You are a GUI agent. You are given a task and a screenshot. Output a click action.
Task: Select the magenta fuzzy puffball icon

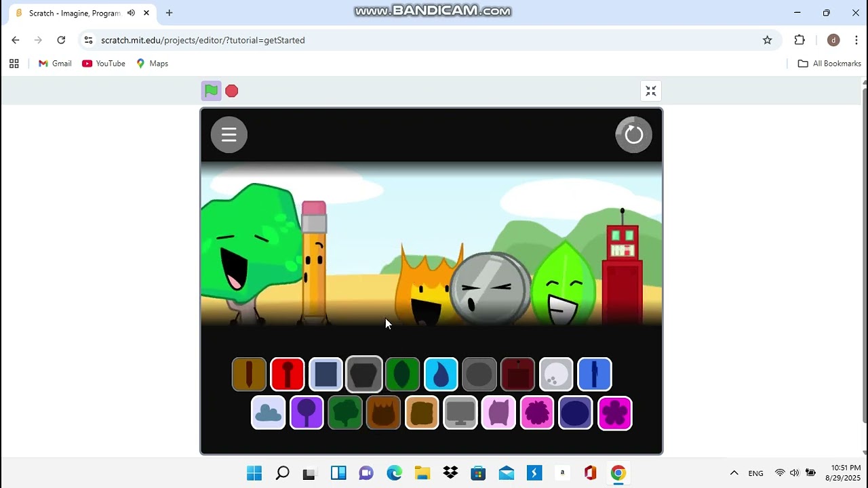[x=537, y=413]
